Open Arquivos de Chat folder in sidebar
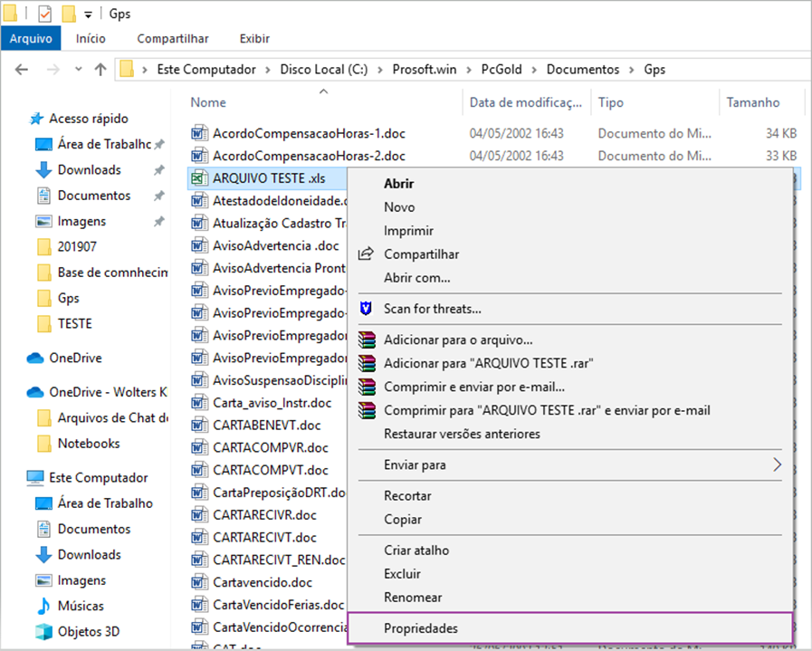Viewport: 812px width, 651px height. point(112,418)
